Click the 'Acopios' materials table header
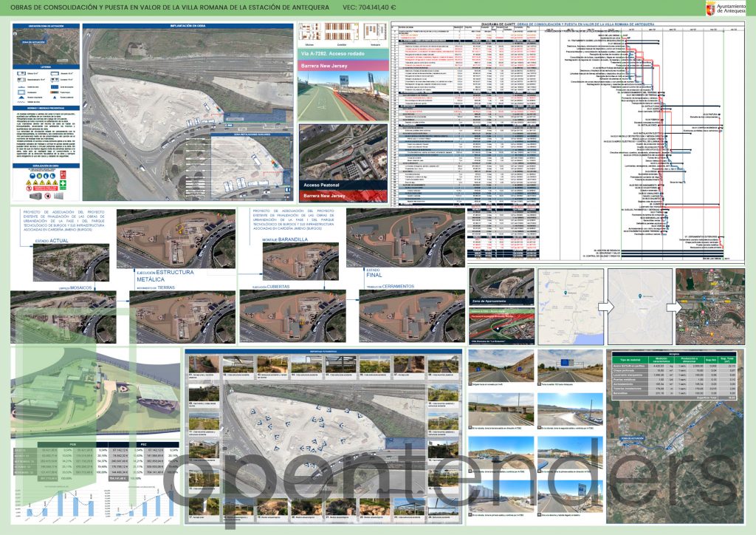 (674, 354)
